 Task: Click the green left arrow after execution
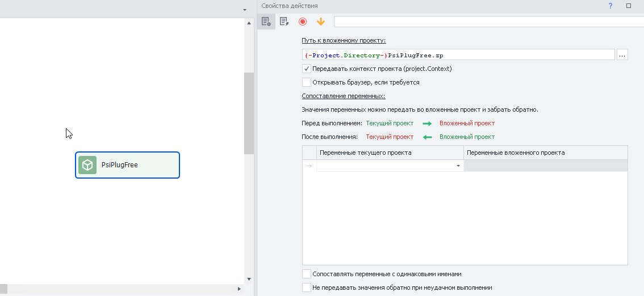coord(427,137)
